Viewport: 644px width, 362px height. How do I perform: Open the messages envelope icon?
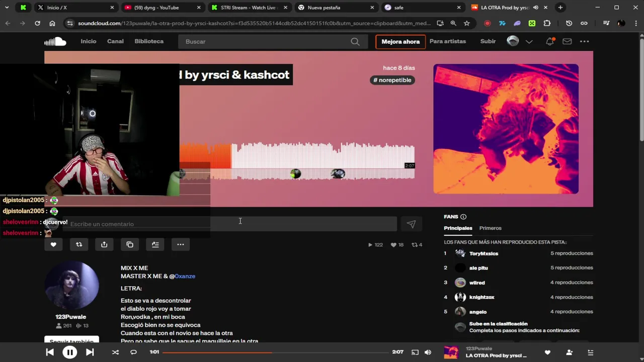[567, 41]
